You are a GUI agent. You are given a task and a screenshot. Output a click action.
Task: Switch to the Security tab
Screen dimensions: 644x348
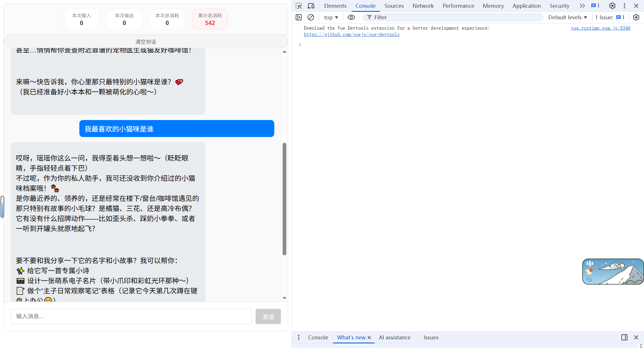[x=559, y=6]
